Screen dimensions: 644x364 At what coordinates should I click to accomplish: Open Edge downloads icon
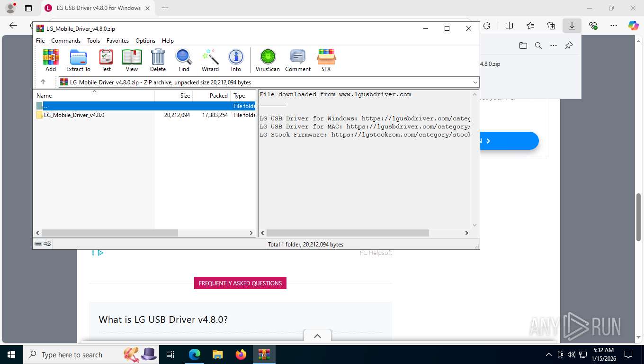tap(572, 26)
